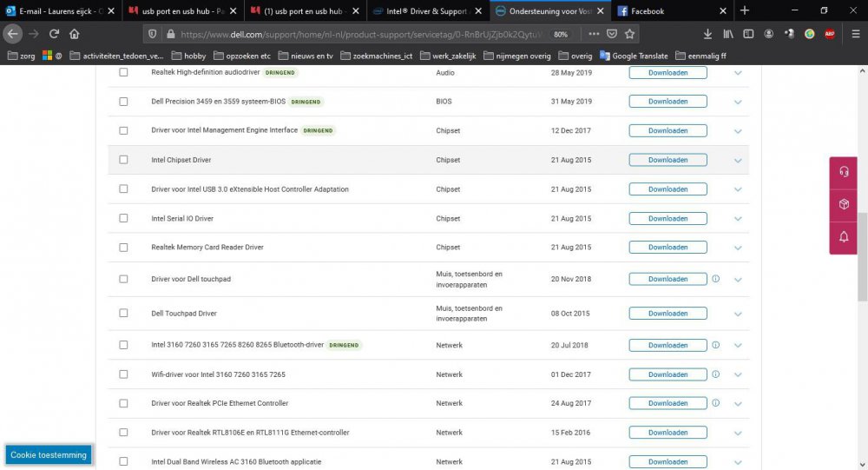868x470 pixels.
Task: Open the headset support icon in side panel
Action: [x=844, y=171]
